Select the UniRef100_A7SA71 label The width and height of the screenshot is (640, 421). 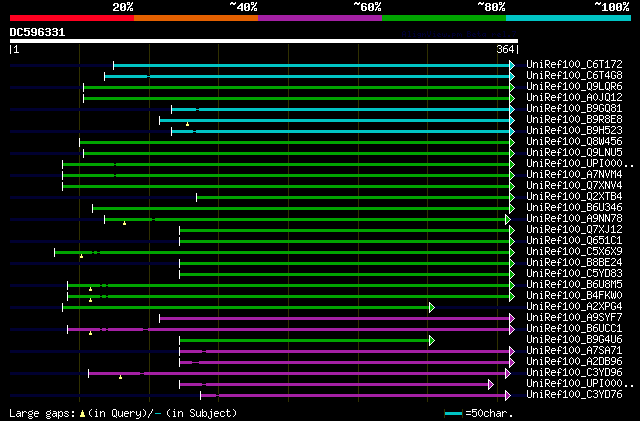pyautogui.click(x=574, y=351)
